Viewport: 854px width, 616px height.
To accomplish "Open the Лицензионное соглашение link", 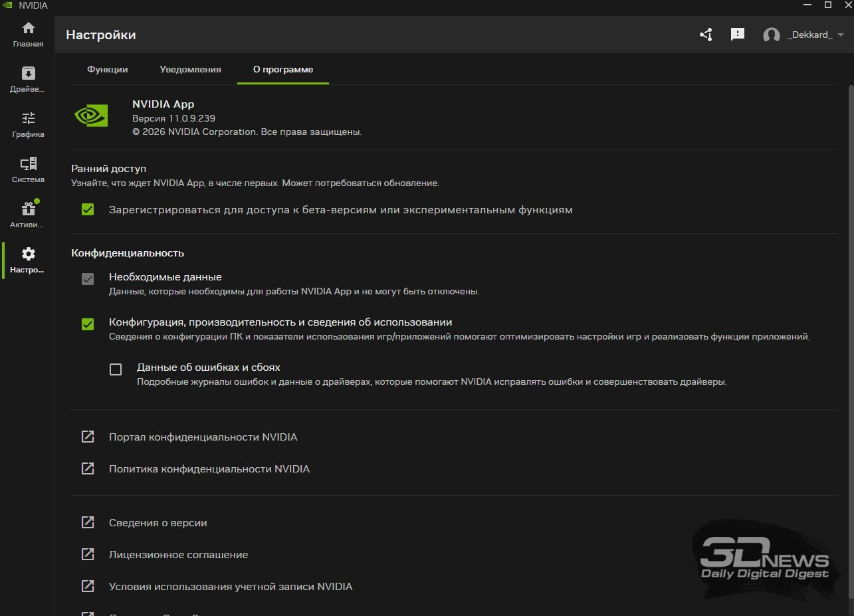I will click(178, 555).
